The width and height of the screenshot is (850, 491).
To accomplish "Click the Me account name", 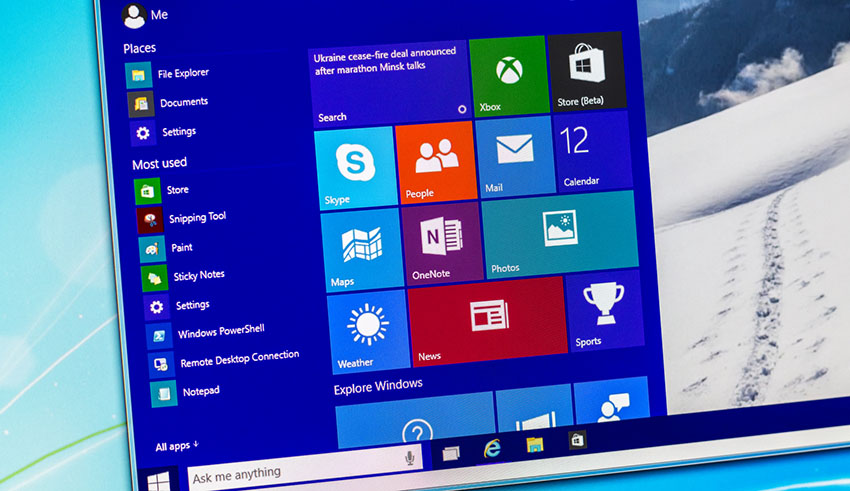I will (x=159, y=15).
